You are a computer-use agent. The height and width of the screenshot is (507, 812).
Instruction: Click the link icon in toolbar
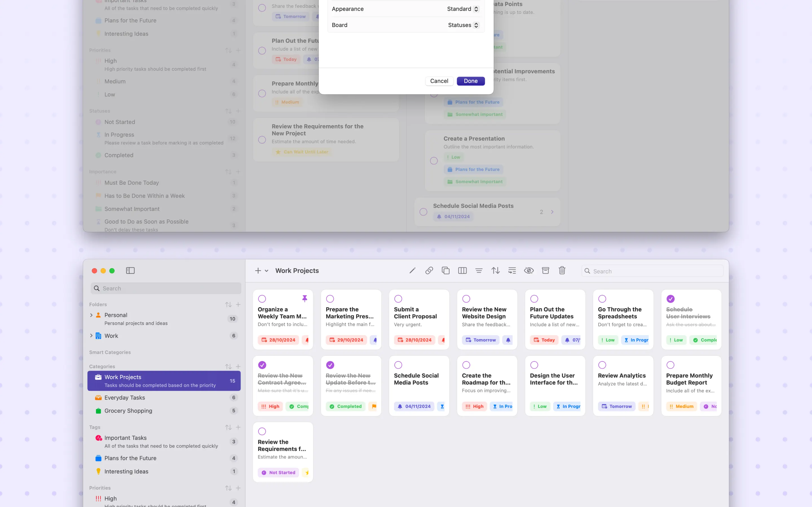429,271
